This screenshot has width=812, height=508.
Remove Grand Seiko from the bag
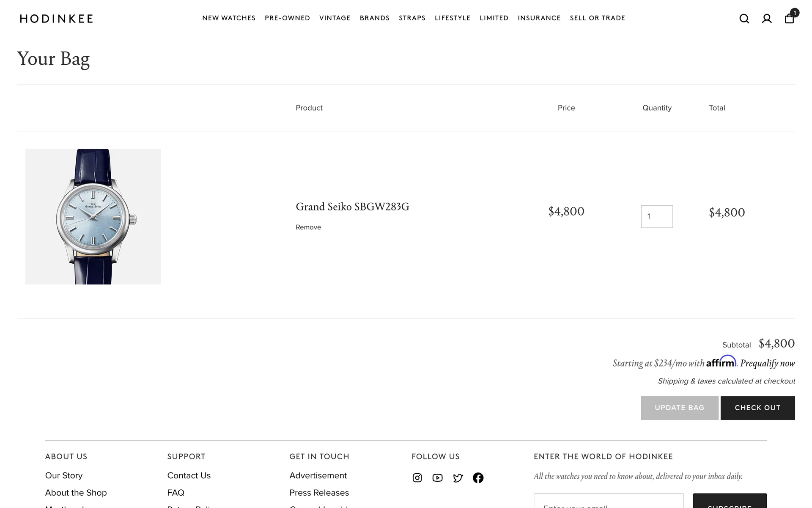pos(308,227)
